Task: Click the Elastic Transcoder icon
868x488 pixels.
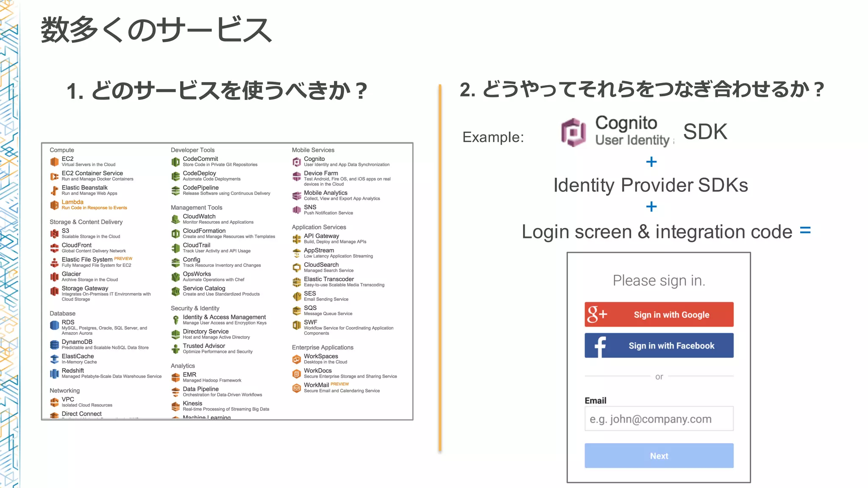Action: pos(297,282)
